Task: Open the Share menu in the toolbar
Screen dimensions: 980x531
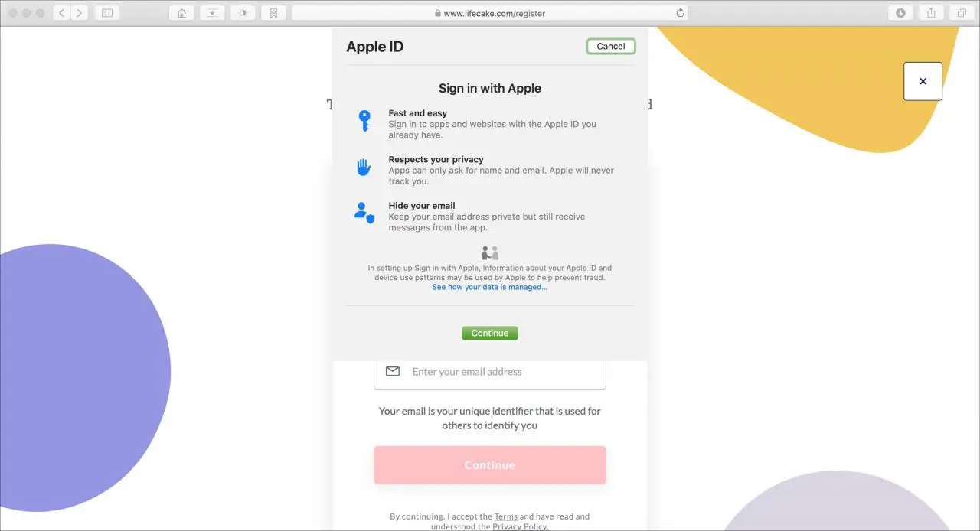Action: (x=931, y=13)
